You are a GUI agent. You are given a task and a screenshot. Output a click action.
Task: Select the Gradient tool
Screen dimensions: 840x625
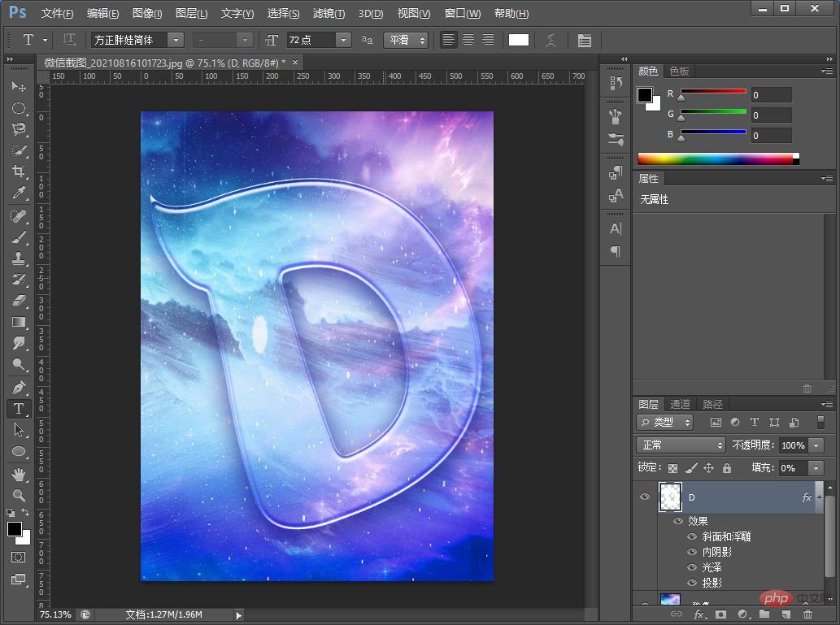click(19, 322)
